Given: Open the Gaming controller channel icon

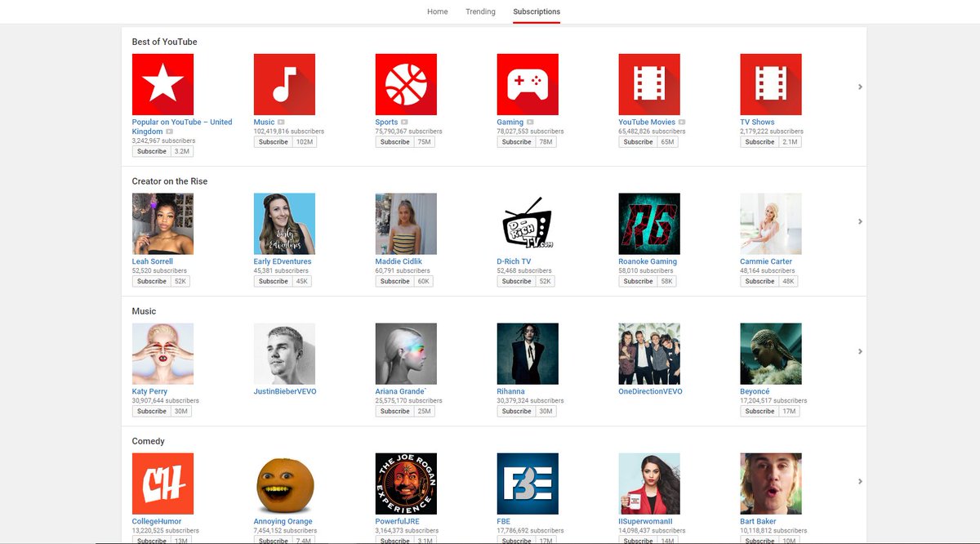Looking at the screenshot, I should pos(528,84).
